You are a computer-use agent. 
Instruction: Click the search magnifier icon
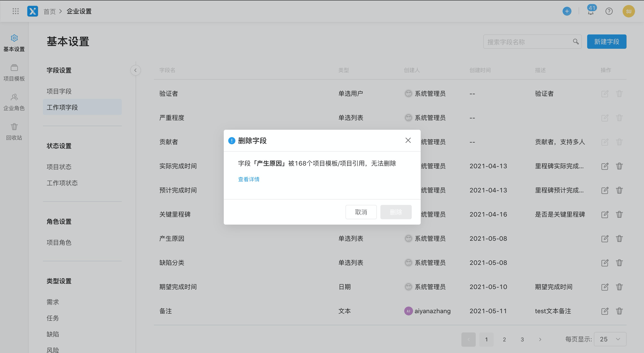576,42
